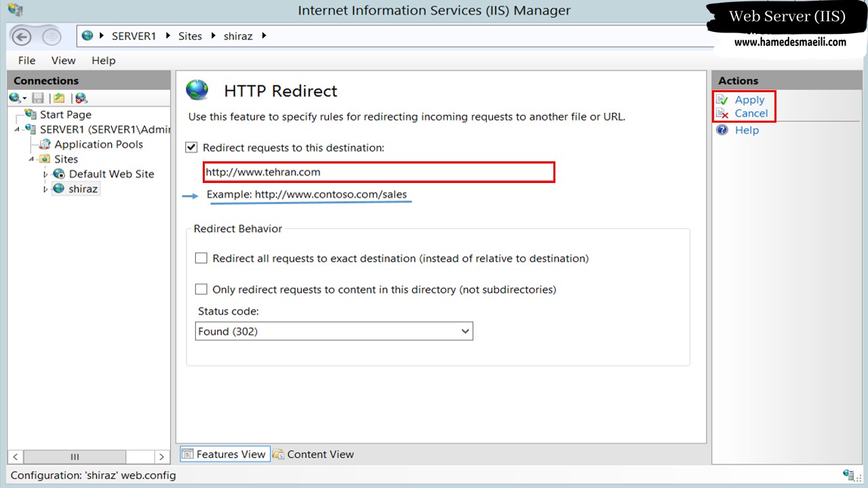Click the Connections scrollbar right arrow
The height and width of the screenshot is (488, 868).
click(161, 457)
